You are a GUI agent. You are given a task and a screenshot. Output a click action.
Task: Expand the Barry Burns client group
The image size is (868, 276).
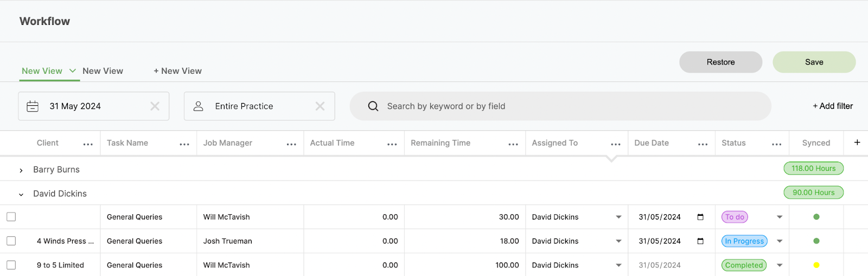(21, 170)
